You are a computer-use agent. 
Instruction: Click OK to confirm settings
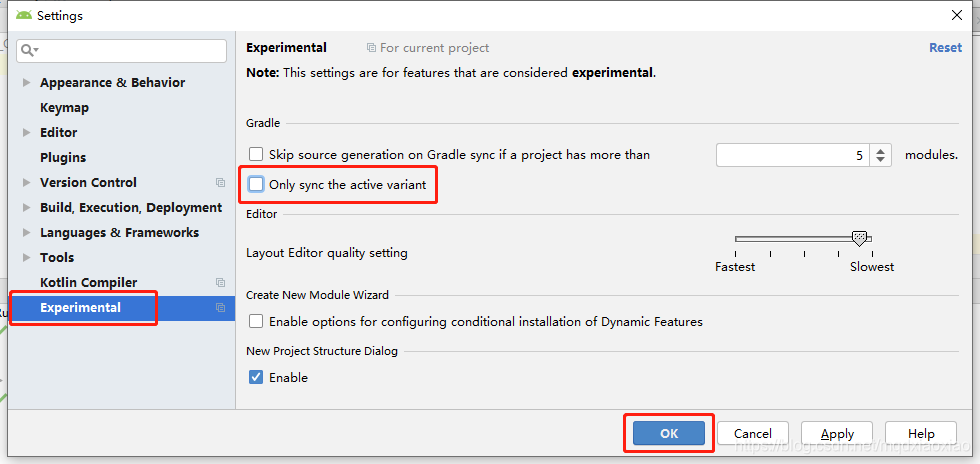pyautogui.click(x=669, y=433)
